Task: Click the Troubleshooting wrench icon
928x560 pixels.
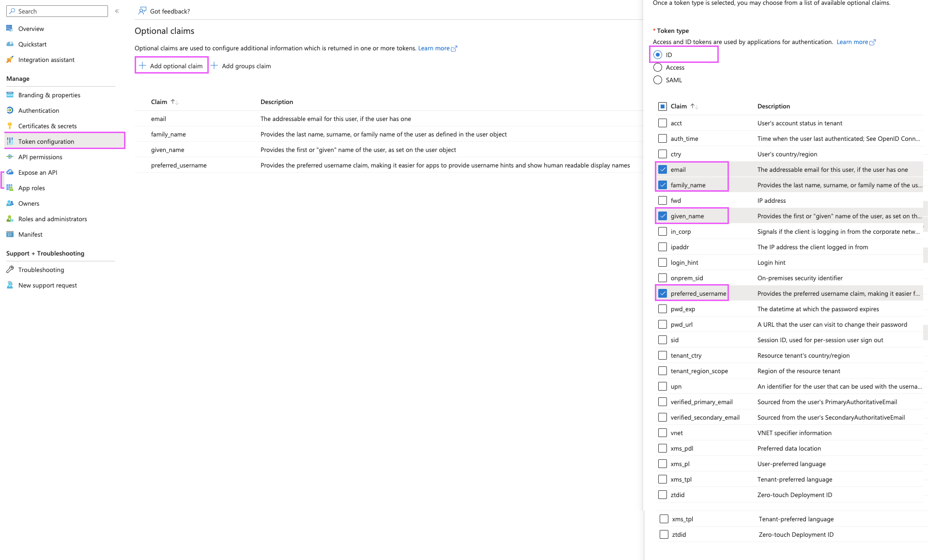Action: [10, 270]
